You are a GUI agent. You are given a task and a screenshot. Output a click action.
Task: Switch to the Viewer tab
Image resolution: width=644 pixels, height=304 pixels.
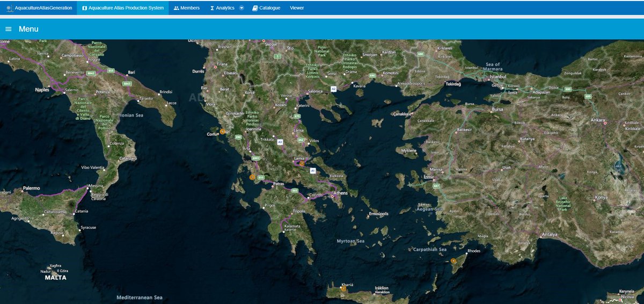coord(297,8)
